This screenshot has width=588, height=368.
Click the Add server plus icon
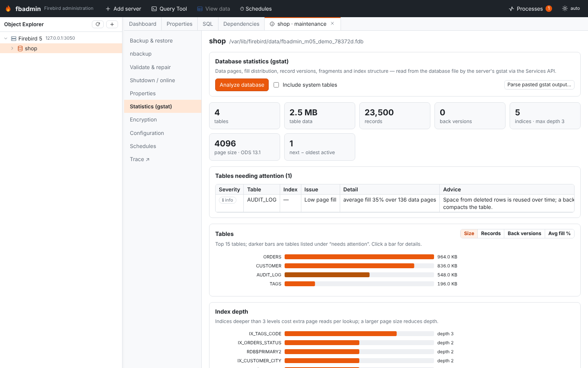[108, 9]
